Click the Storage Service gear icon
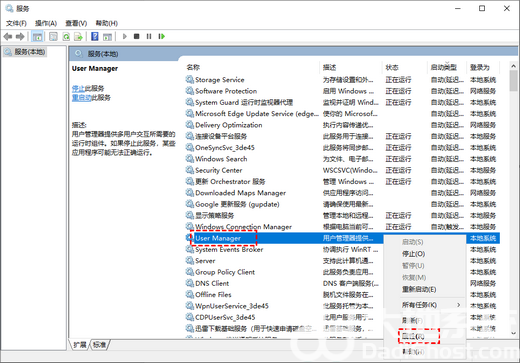 point(190,79)
